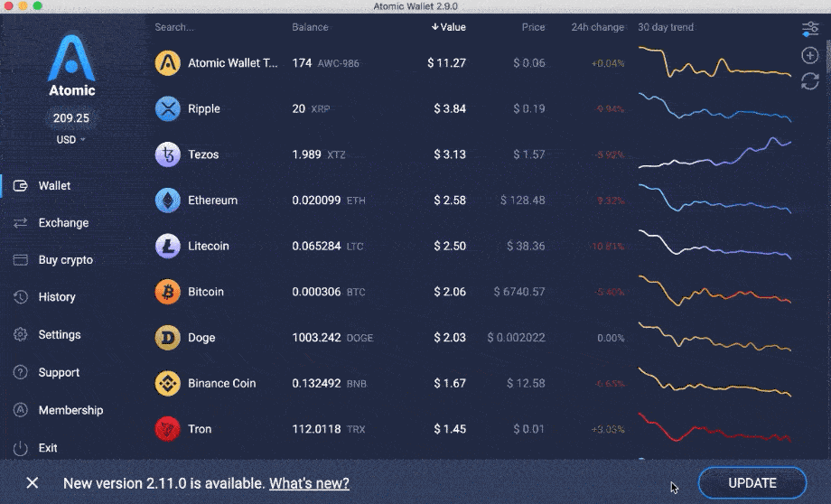
Task: Select the Tezos name
Action: pos(203,154)
